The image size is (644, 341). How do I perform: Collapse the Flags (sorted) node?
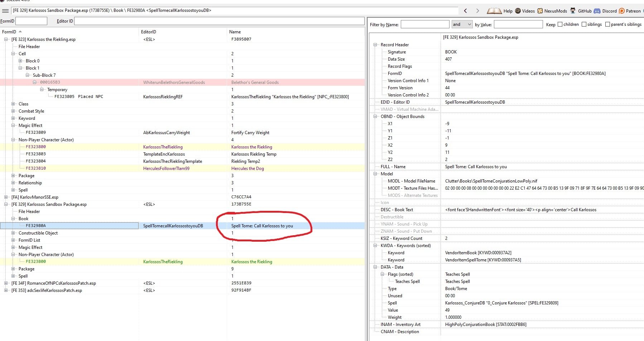(383, 274)
